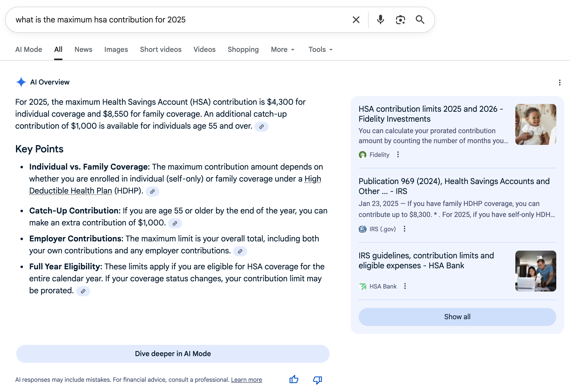Click thumbs up feedback icon

pyautogui.click(x=294, y=380)
